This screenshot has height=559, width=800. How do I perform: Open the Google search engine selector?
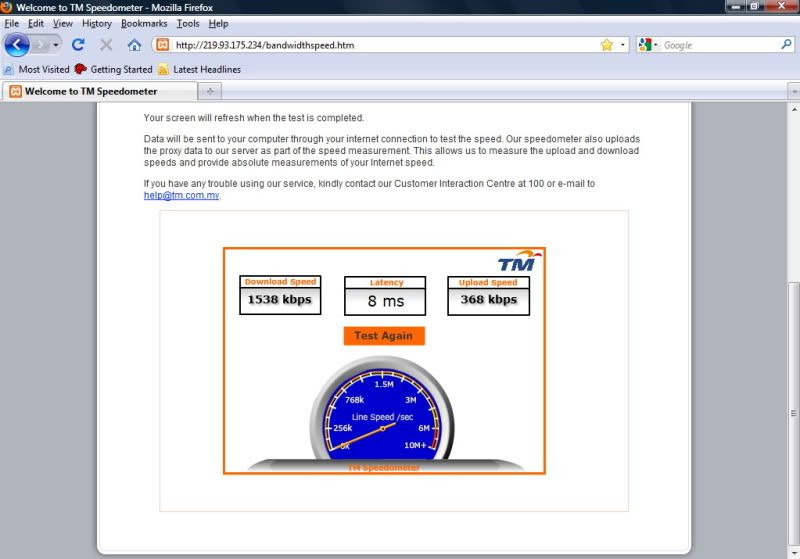point(648,45)
